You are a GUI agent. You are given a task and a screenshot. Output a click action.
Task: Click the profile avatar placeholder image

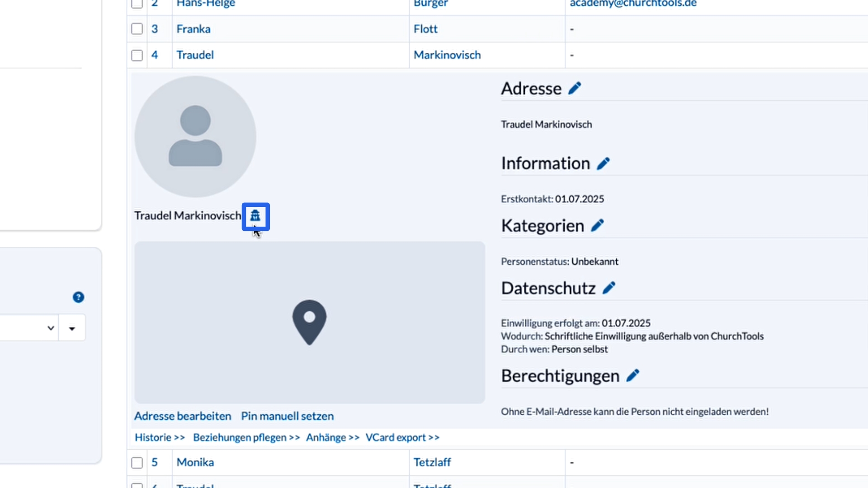click(x=195, y=136)
